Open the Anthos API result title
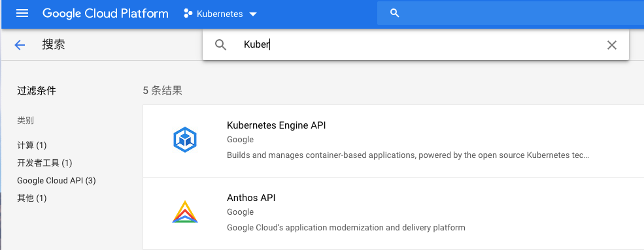Screen dimensions: 644x250 click(x=251, y=198)
